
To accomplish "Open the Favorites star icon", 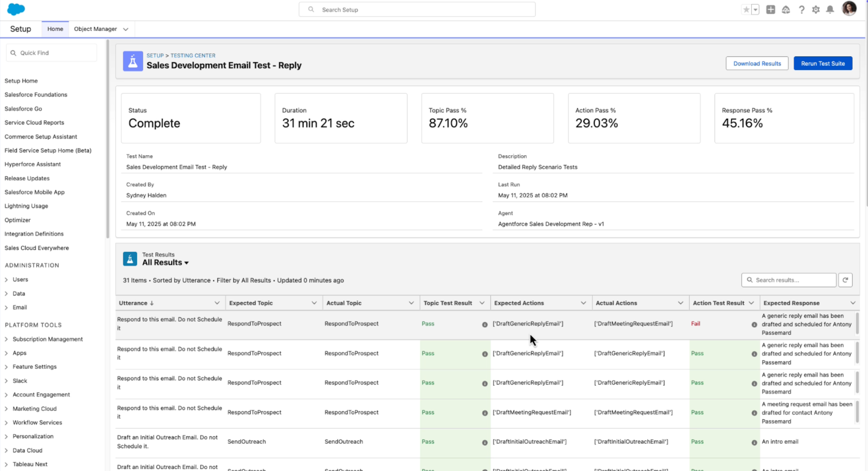I will point(746,10).
